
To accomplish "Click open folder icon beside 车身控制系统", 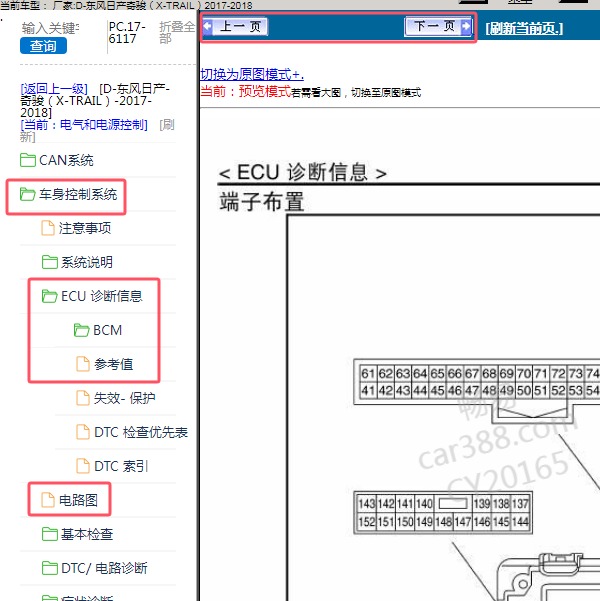I will [28, 194].
